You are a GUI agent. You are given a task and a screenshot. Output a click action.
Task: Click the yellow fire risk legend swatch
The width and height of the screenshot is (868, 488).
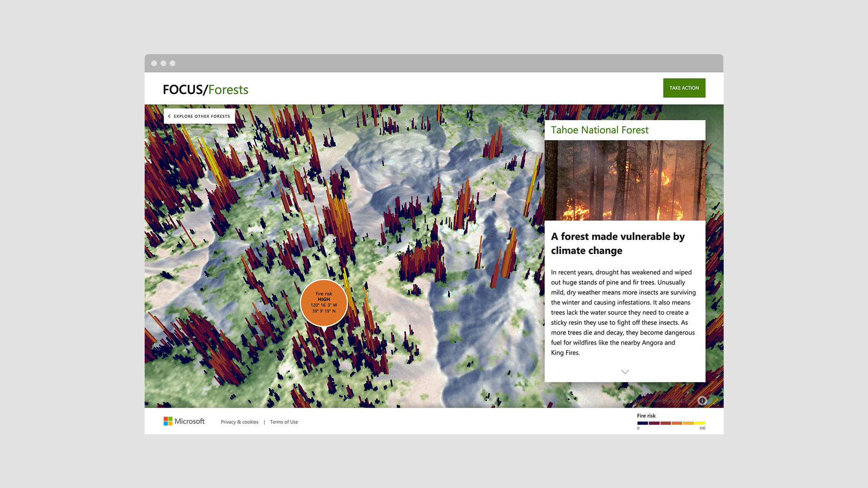[x=700, y=423]
